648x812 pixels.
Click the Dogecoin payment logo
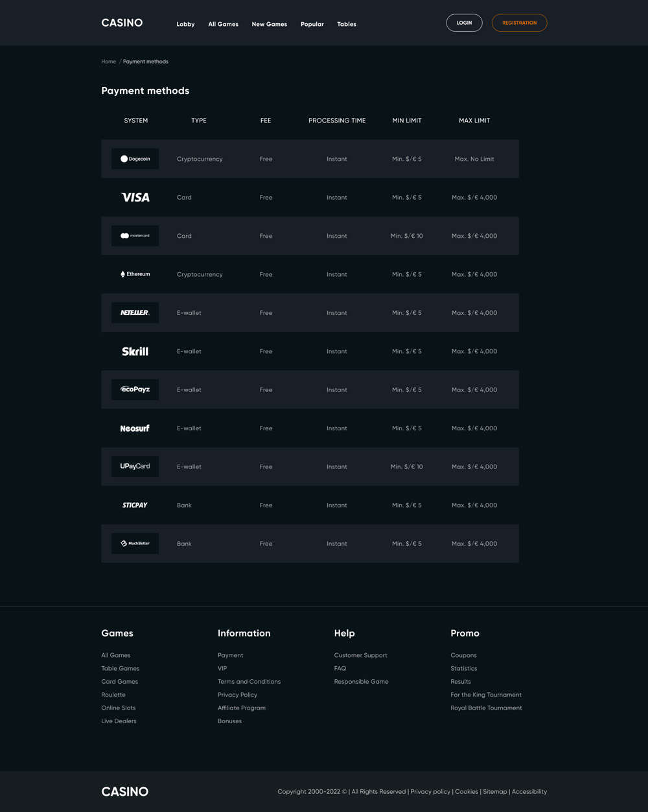coord(135,159)
